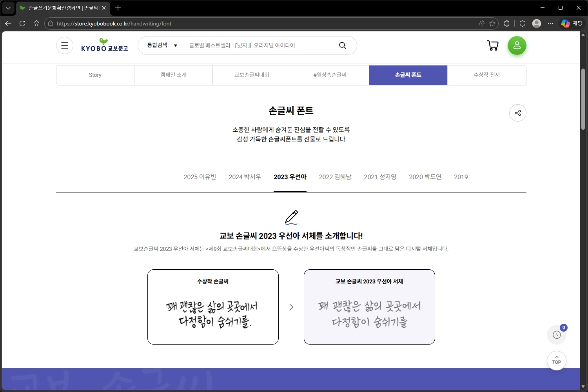This screenshot has height=392, width=588.
Task: Click the arrow between sample cards
Action: pos(291,307)
